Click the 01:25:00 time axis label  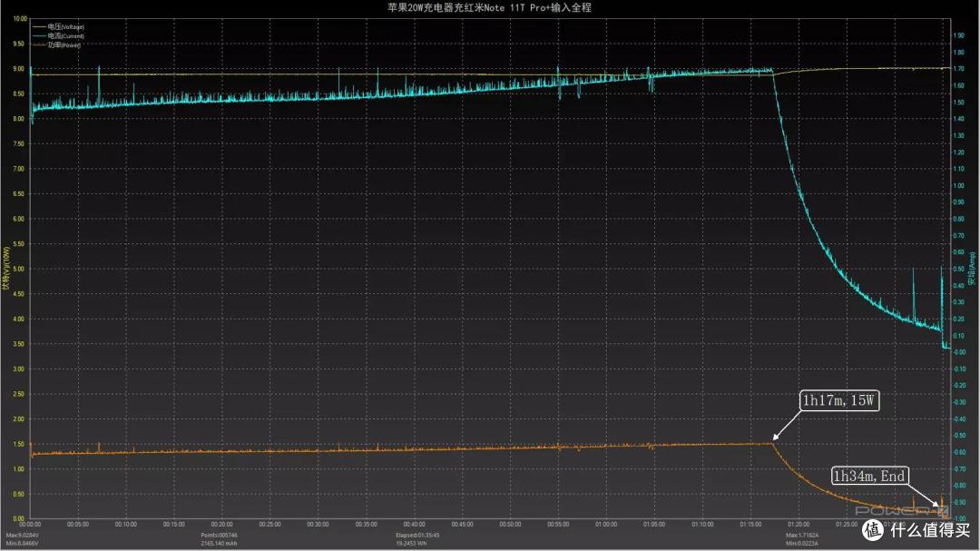(x=847, y=524)
